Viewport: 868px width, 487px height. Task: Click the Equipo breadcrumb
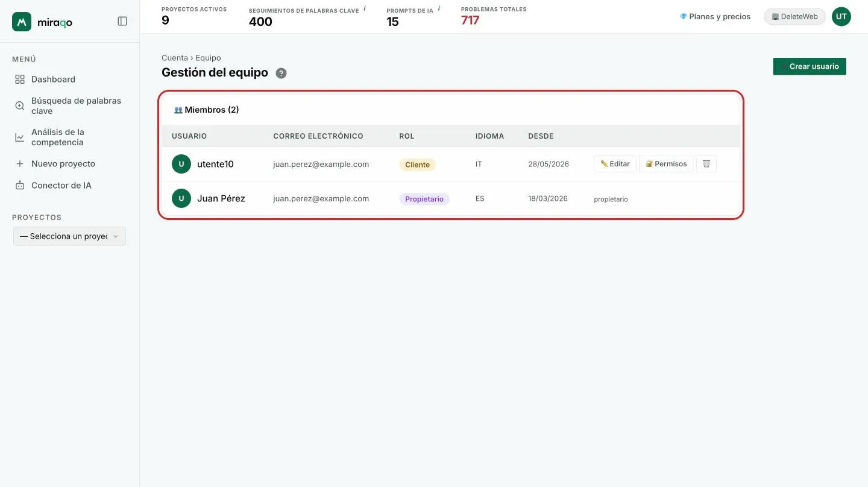(x=208, y=58)
